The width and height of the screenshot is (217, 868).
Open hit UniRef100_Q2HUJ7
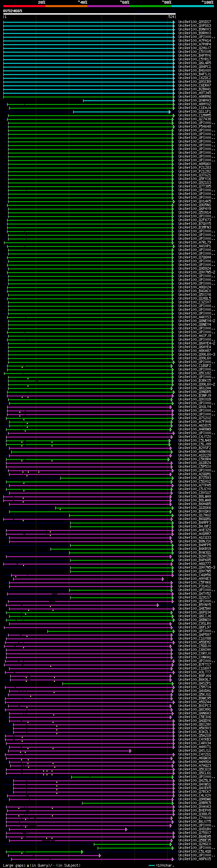pos(195,48)
